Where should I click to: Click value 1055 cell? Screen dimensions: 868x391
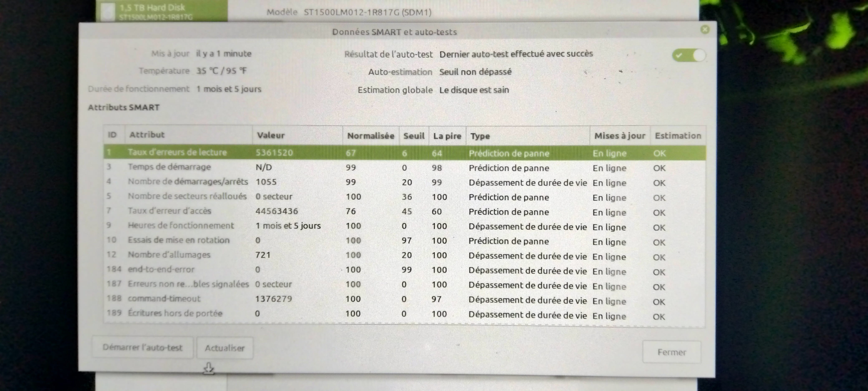[x=266, y=182]
